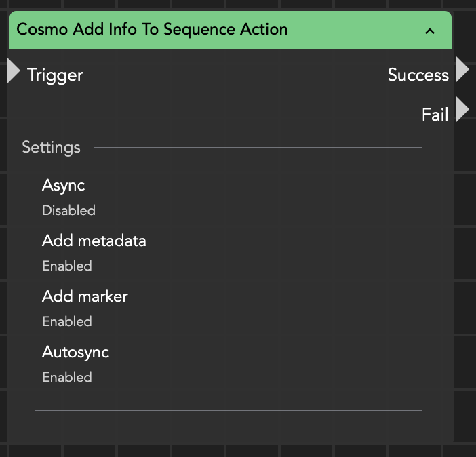Click the Trigger input port arrow
This screenshot has height=457, width=476.
click(x=13, y=71)
